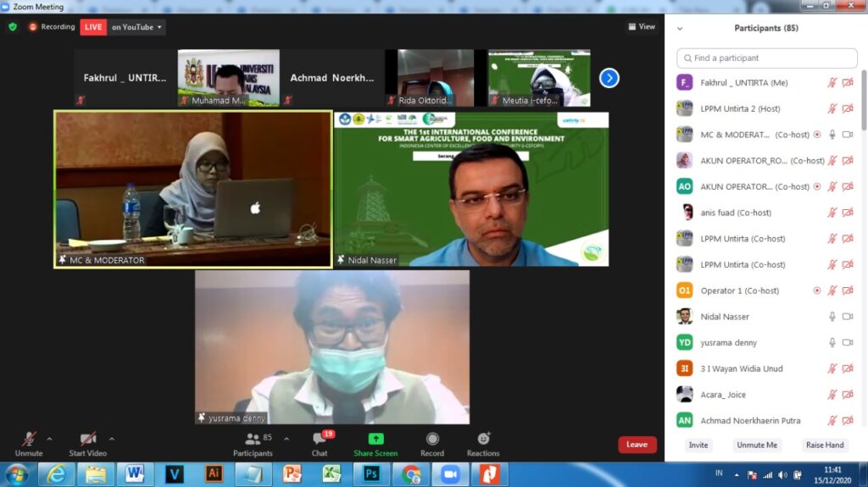Click the Unmute Me button
This screenshot has width=868, height=487.
757,445
